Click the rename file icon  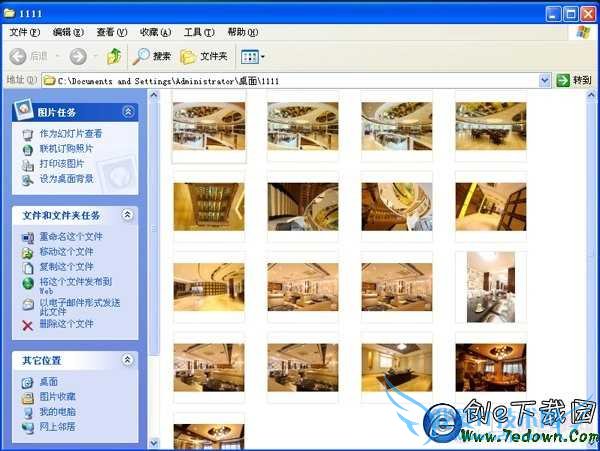(28, 238)
